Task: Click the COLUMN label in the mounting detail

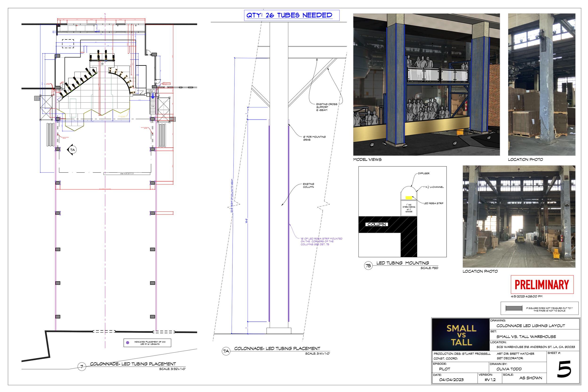Action: [377, 225]
